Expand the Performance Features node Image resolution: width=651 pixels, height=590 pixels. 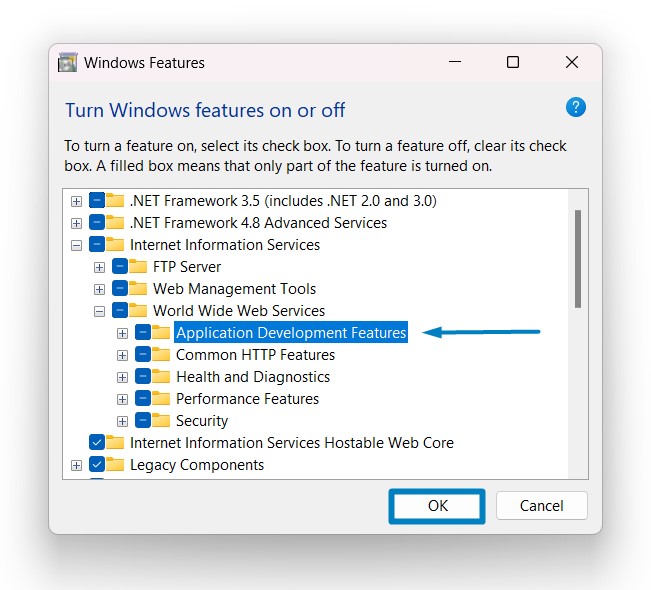122,399
